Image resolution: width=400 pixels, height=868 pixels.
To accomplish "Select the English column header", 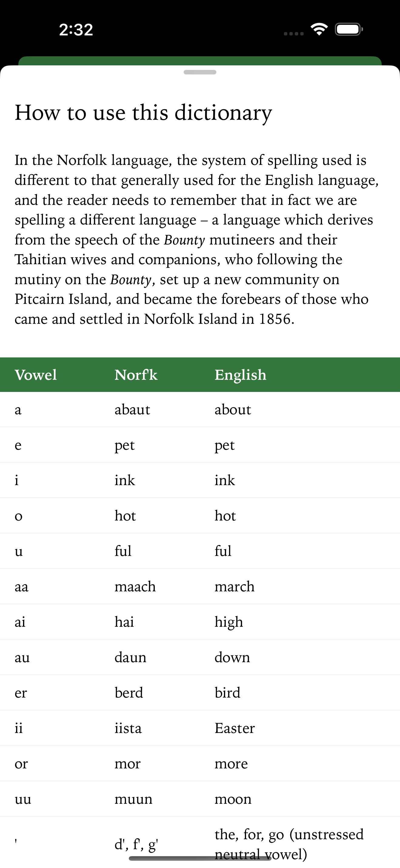I will [241, 375].
